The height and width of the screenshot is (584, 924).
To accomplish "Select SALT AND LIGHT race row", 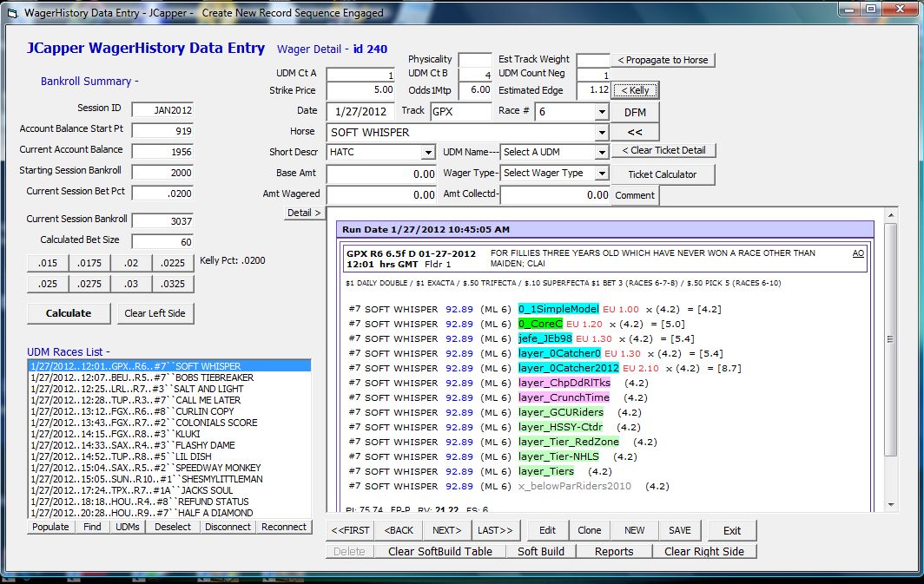I will 169,389.
